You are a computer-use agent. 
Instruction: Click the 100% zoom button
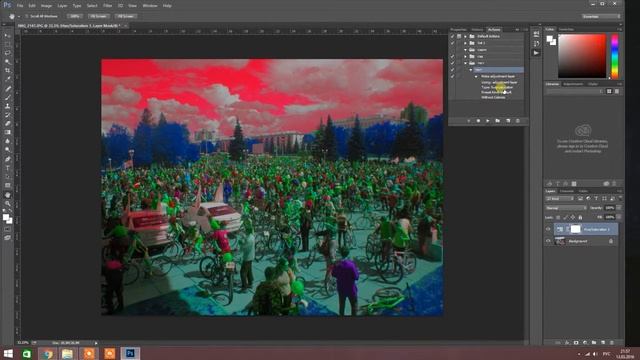point(75,16)
